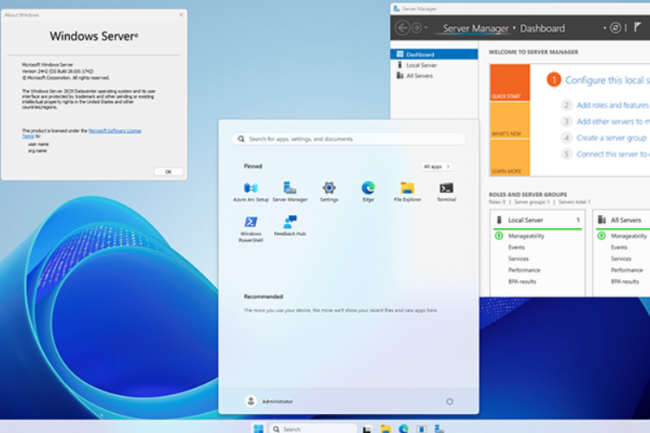Launch Server Manager from Start menu pinned apps
The height and width of the screenshot is (433, 650).
[x=290, y=189]
